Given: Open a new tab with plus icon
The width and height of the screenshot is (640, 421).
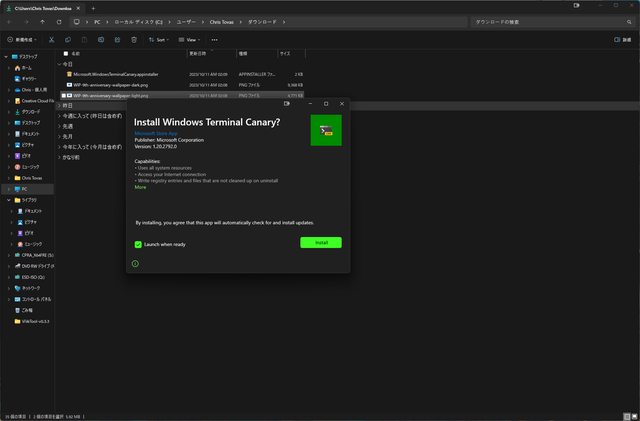Looking at the screenshot, I should click(x=93, y=7).
